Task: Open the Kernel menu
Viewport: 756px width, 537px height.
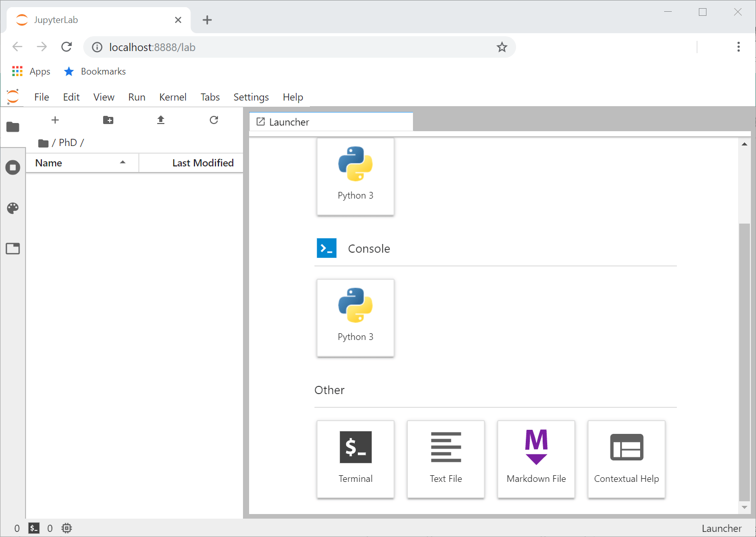Action: point(173,97)
